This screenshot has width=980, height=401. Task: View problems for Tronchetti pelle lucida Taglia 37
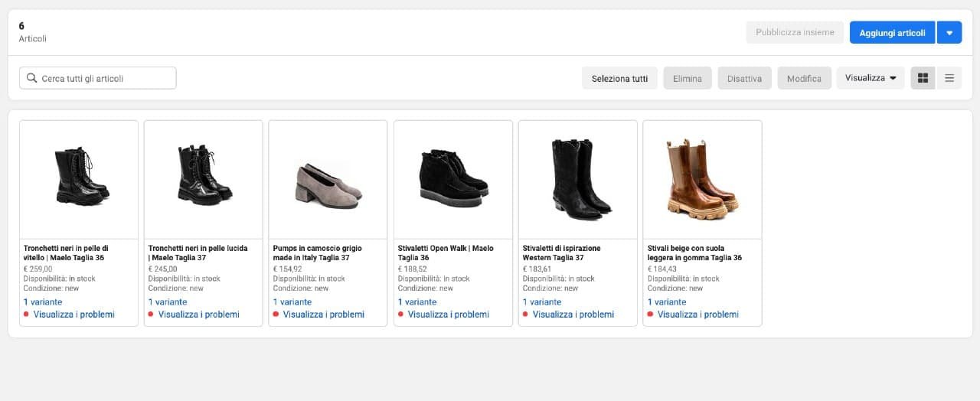pos(199,315)
